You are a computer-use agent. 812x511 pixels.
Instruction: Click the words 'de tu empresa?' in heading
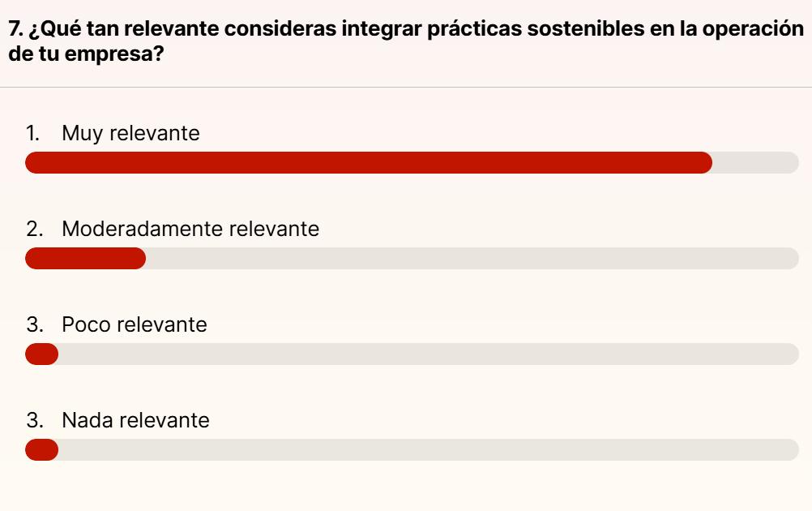point(86,54)
